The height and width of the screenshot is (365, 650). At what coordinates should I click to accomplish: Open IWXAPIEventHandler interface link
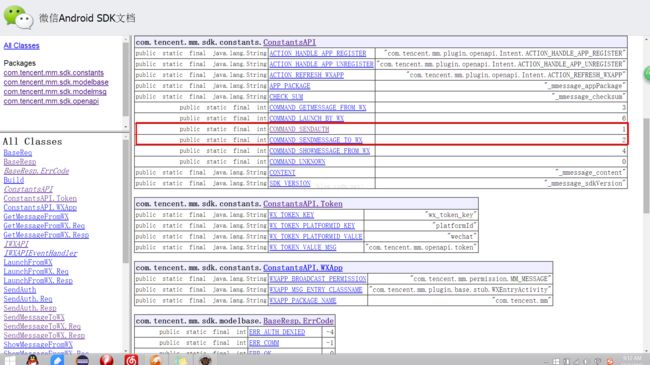click(x=40, y=253)
